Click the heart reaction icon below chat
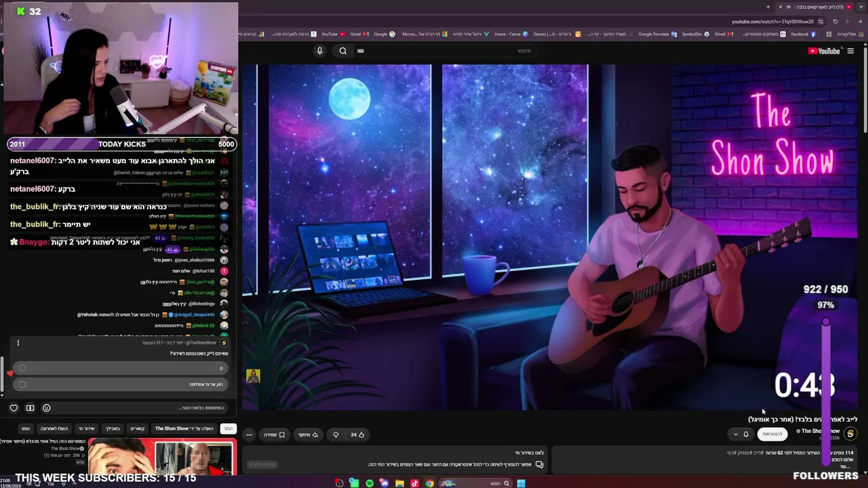Image resolution: width=868 pixels, height=488 pixels. [x=14, y=408]
